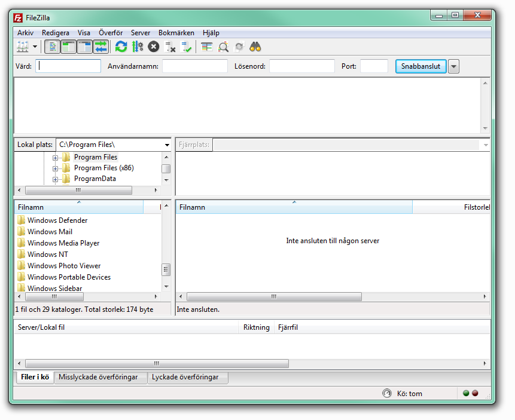Focus the Värd host field

click(68, 66)
